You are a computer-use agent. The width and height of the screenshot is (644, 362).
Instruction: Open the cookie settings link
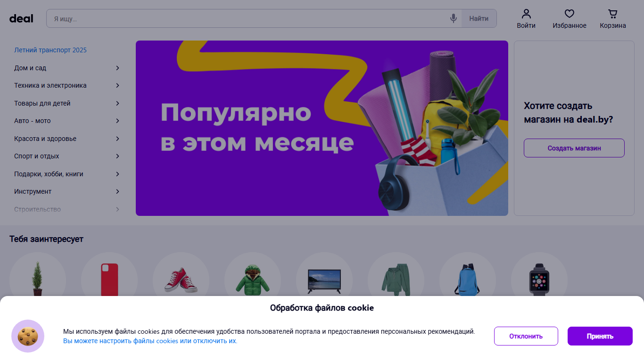tap(150, 341)
